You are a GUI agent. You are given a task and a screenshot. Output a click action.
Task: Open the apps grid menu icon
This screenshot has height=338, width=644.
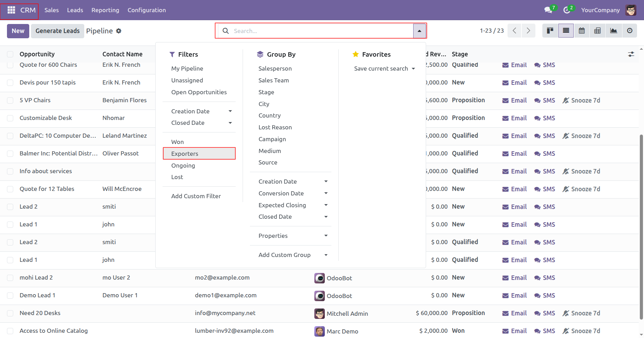(x=11, y=10)
